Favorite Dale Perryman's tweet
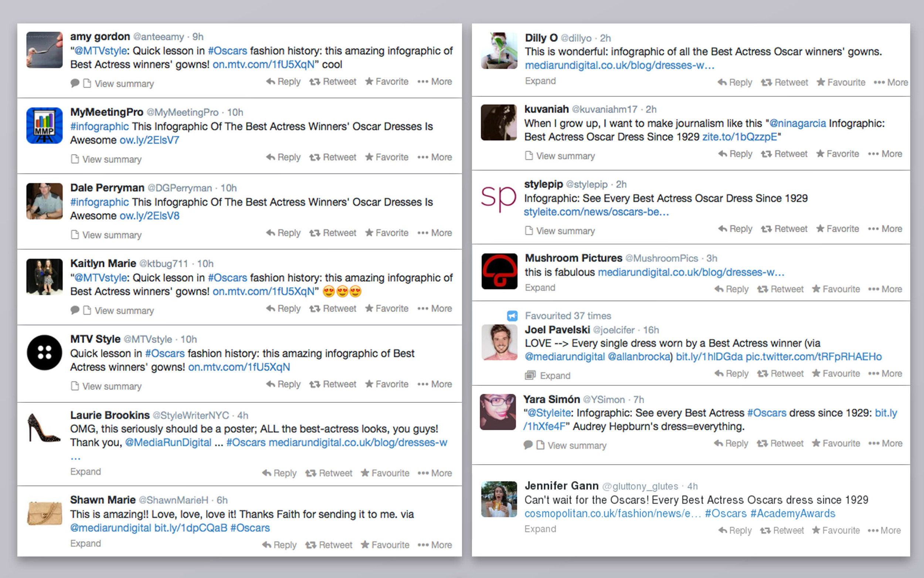The image size is (924, 578). 387,233
